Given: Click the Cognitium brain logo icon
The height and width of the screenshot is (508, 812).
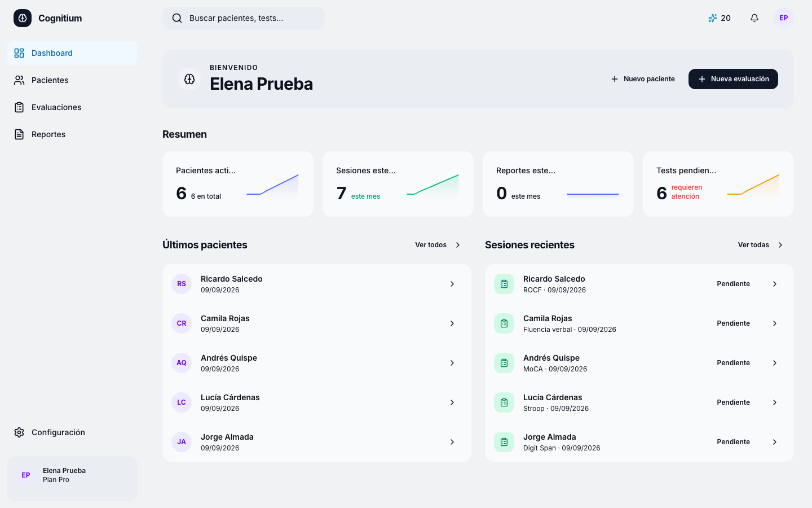Looking at the screenshot, I should tap(23, 18).
